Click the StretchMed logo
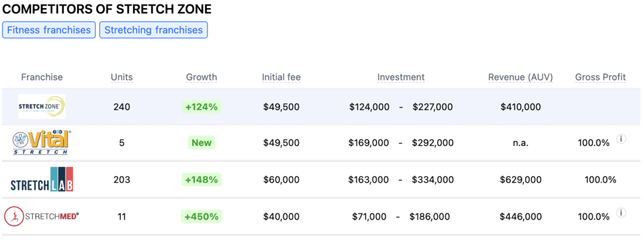 [x=42, y=216]
